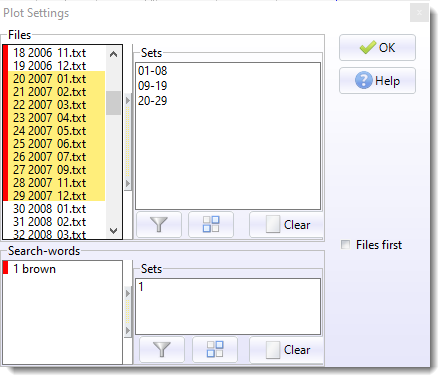Click upper transfer arrow beside the Files list

(128, 100)
